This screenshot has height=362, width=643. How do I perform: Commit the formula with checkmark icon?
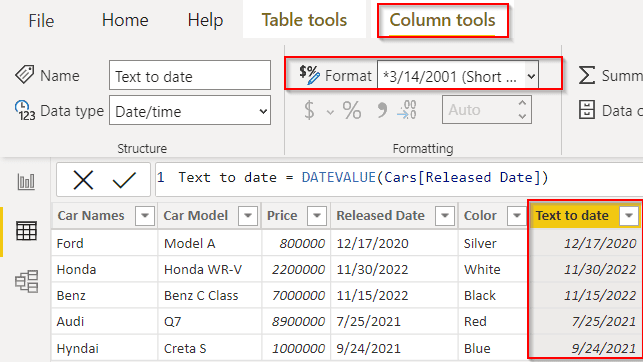point(124,180)
